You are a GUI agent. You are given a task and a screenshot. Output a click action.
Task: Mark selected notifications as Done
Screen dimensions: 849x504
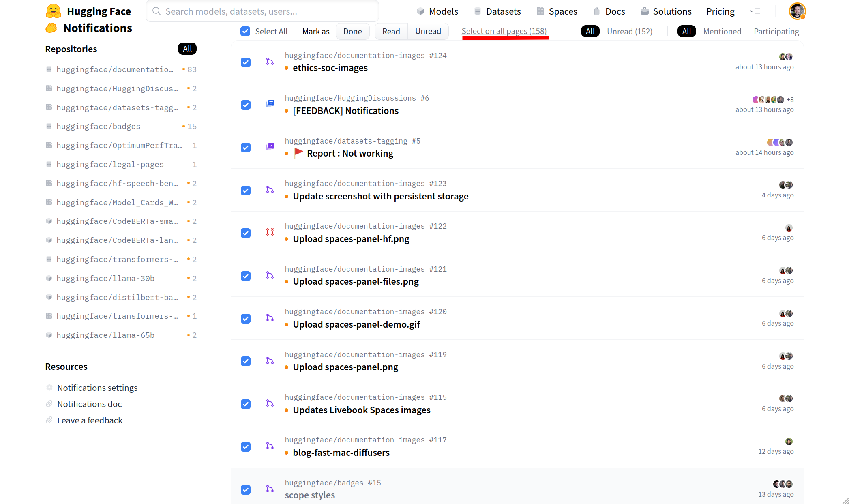(x=352, y=32)
